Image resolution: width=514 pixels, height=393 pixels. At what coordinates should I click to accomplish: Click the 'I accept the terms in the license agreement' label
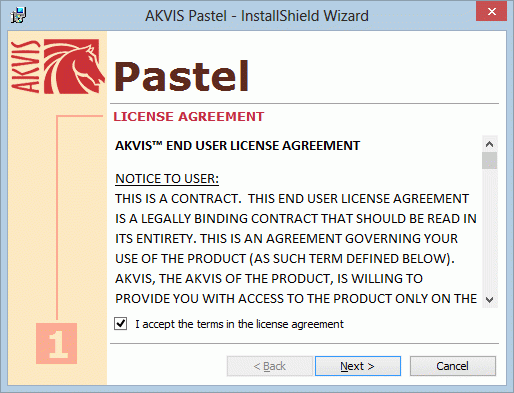239,324
